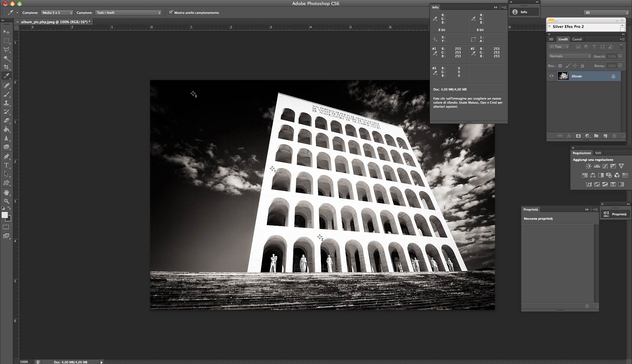The width and height of the screenshot is (632, 364).
Task: Create a new layer in Livelli panel
Action: point(605,136)
